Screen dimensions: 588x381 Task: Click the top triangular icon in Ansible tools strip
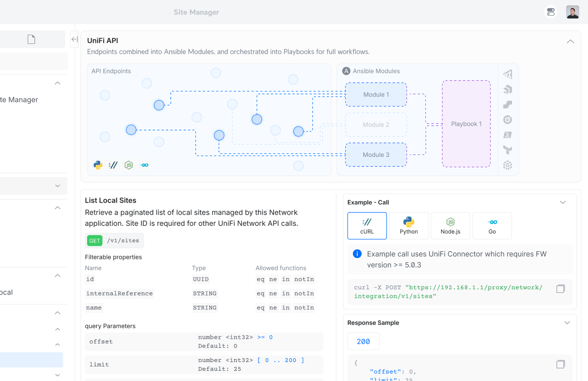click(x=507, y=74)
